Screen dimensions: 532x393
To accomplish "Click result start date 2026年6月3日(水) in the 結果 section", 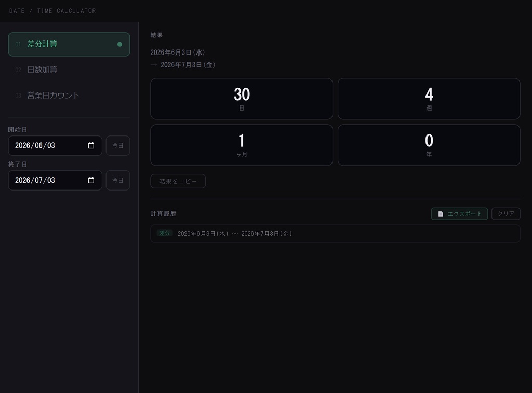I will click(178, 52).
